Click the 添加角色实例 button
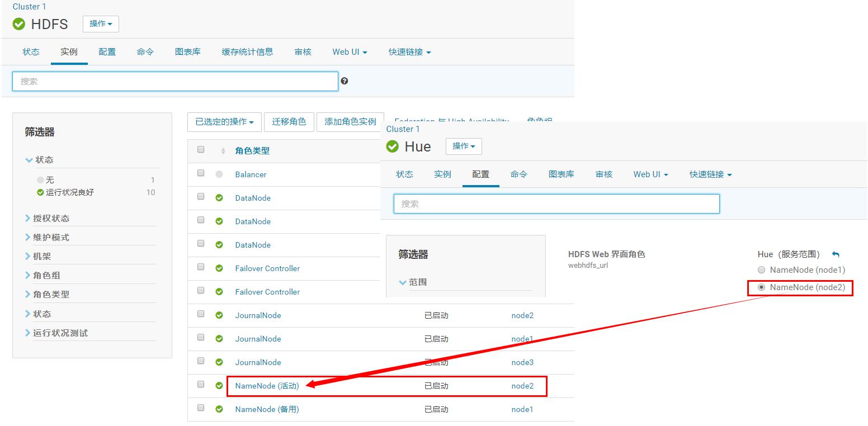 pos(350,122)
